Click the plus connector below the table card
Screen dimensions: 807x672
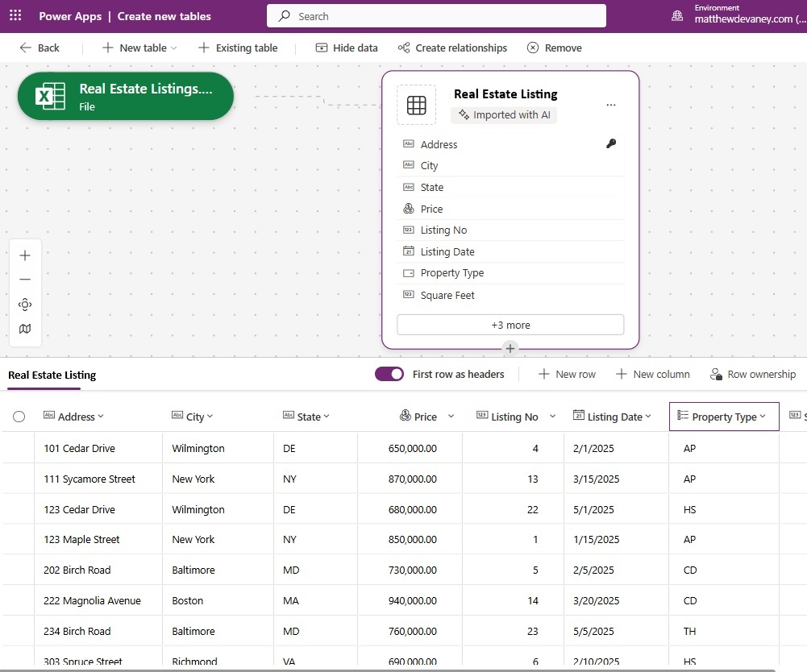510,348
